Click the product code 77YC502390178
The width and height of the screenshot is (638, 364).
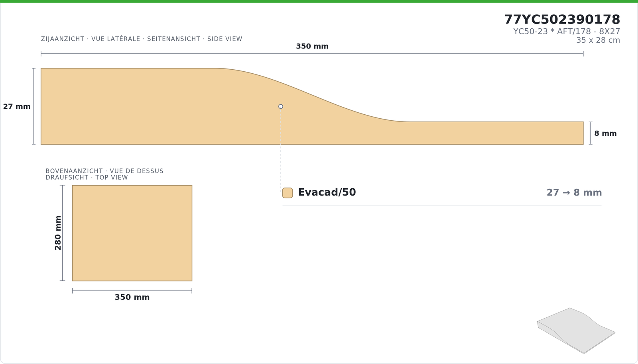tap(562, 20)
